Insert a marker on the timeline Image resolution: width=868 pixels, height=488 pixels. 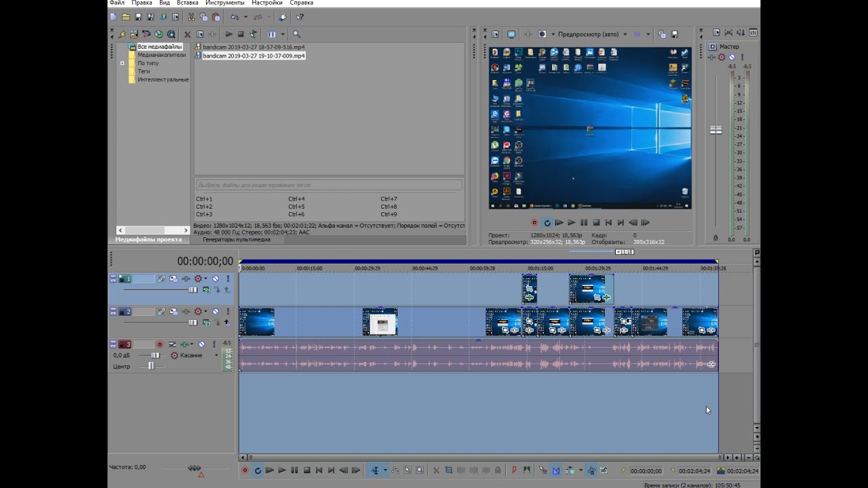click(x=514, y=470)
